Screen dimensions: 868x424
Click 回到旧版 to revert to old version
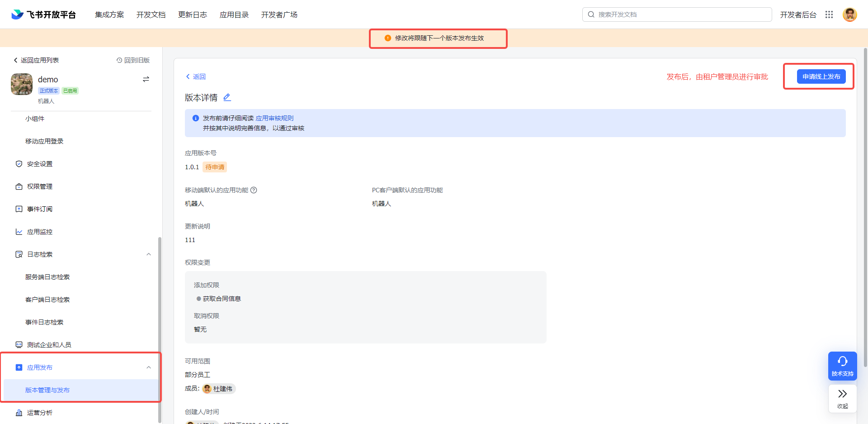[x=133, y=60]
